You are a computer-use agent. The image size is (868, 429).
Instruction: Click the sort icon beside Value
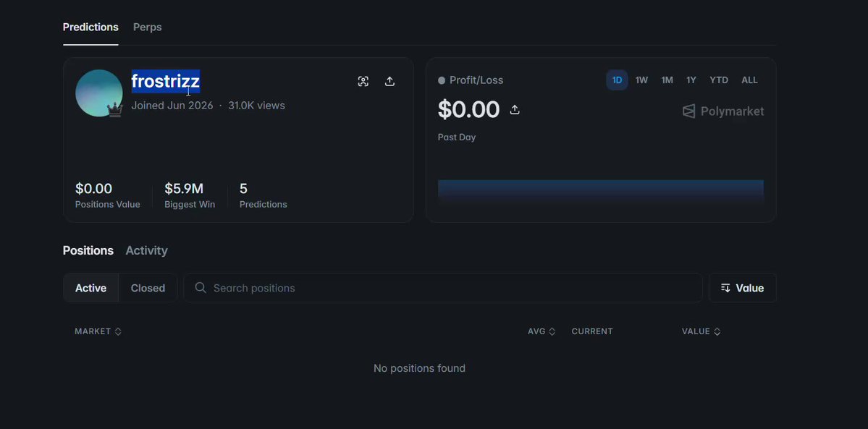point(725,288)
